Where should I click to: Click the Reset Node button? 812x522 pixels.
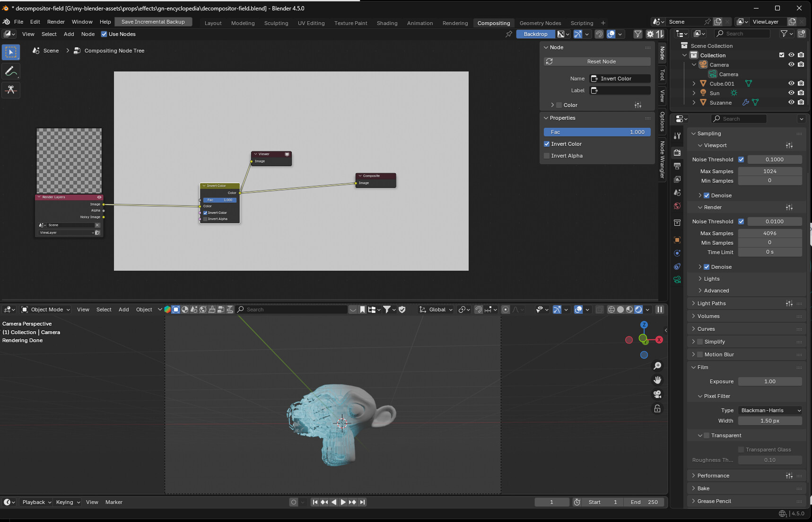(x=597, y=62)
